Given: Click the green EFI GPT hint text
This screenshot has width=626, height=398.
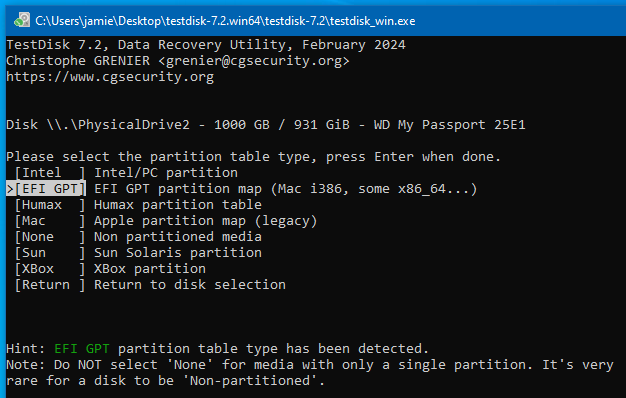Looking at the screenshot, I should click(82, 348).
